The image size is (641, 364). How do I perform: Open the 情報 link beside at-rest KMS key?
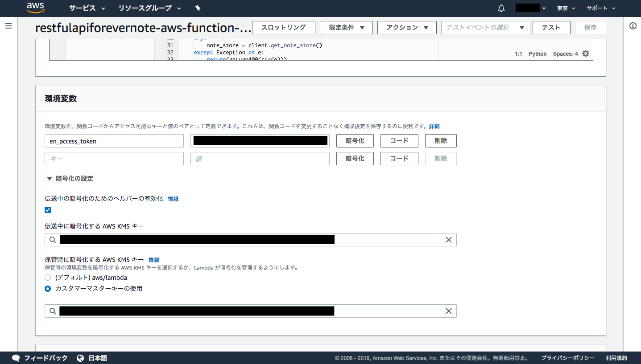point(154,260)
